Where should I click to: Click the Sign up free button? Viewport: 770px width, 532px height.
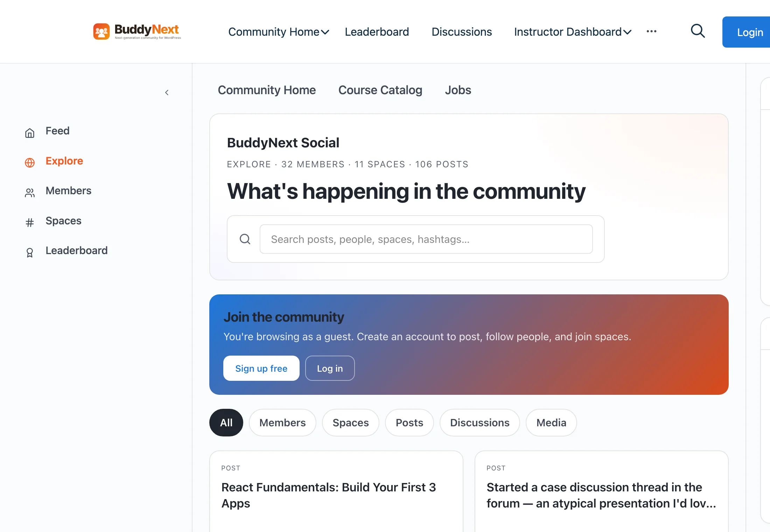(261, 368)
